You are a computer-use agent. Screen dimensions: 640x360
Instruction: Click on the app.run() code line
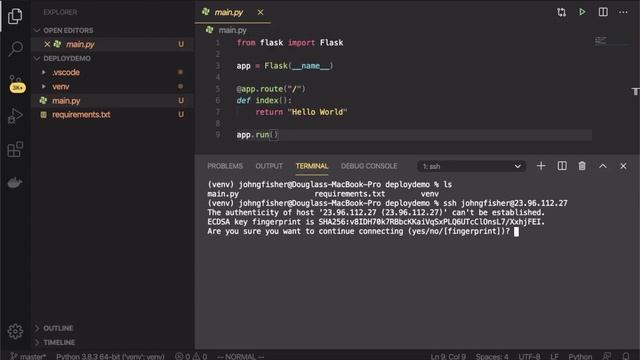click(x=258, y=135)
